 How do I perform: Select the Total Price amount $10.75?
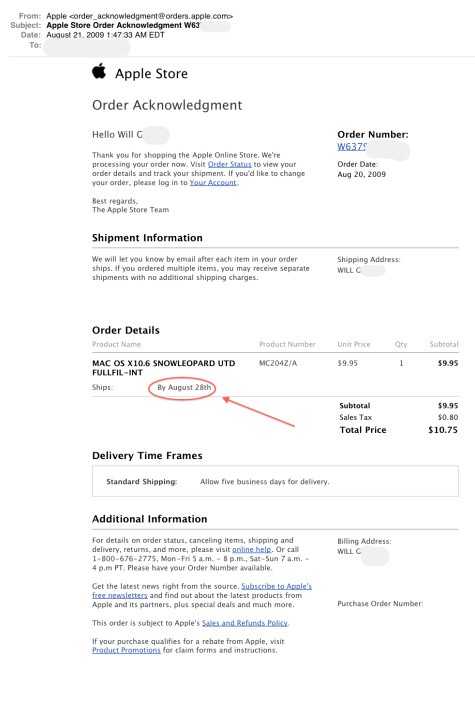[443, 430]
